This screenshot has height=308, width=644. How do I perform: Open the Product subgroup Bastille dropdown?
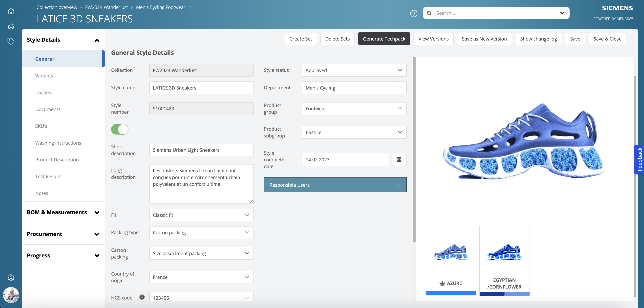354,132
